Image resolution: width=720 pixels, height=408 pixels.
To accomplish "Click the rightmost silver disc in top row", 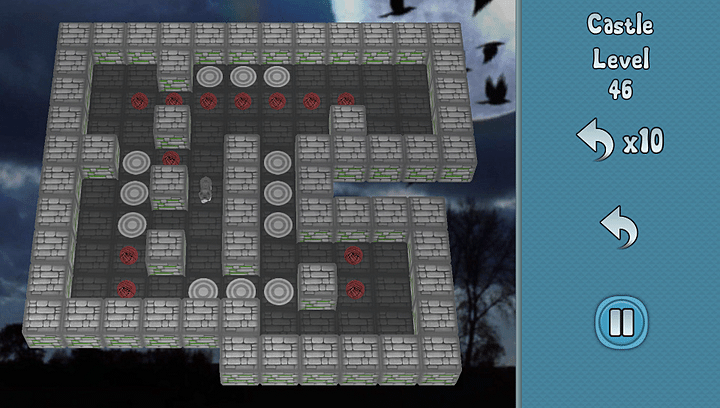I will tap(277, 76).
